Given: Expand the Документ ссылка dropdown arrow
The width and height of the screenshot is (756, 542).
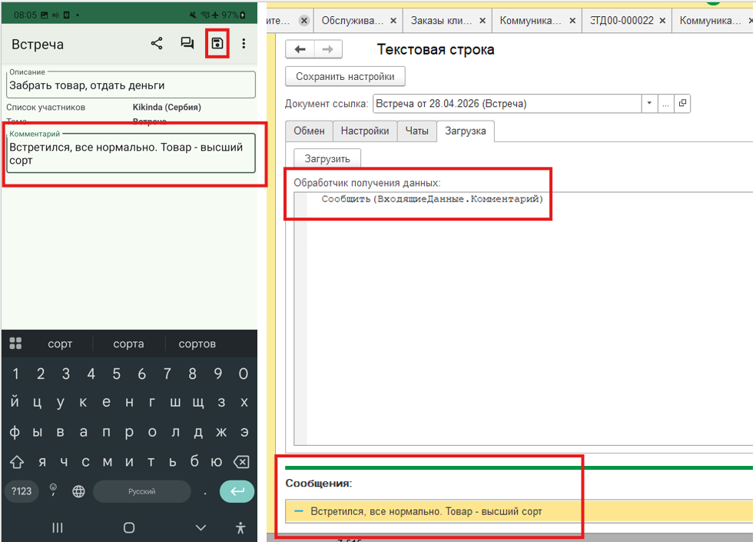Looking at the screenshot, I should click(649, 103).
